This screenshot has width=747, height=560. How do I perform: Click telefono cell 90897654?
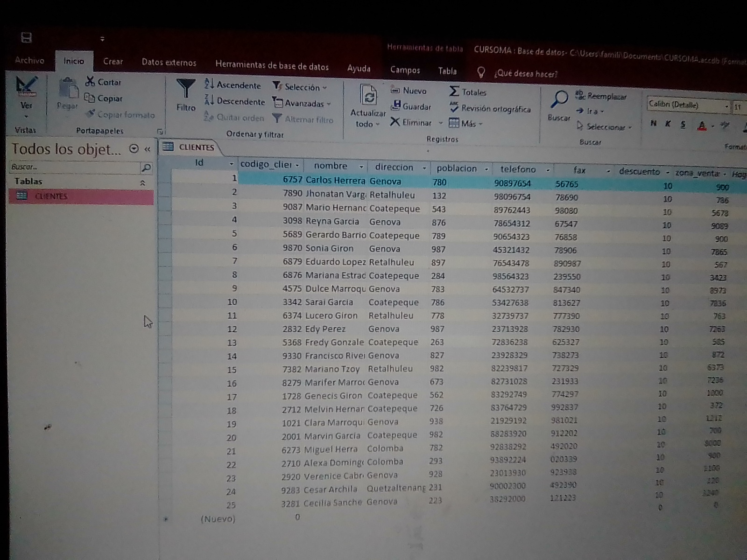click(512, 183)
